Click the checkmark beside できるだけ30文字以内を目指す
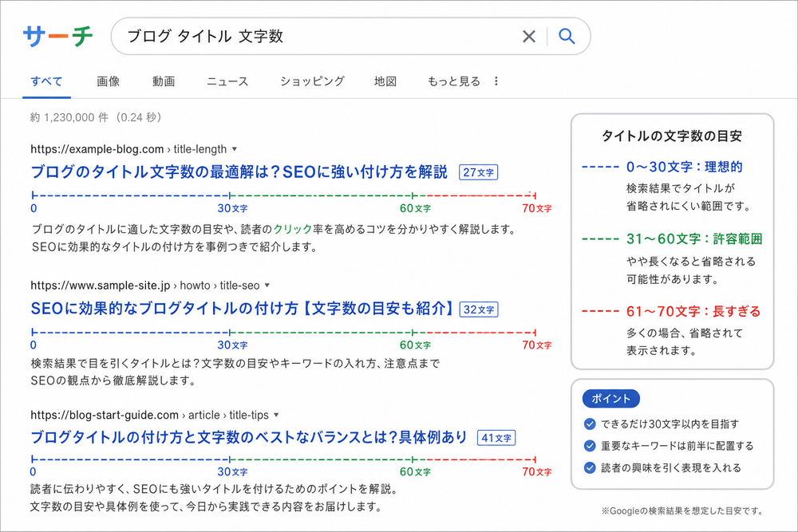The image size is (798, 532). point(590,424)
